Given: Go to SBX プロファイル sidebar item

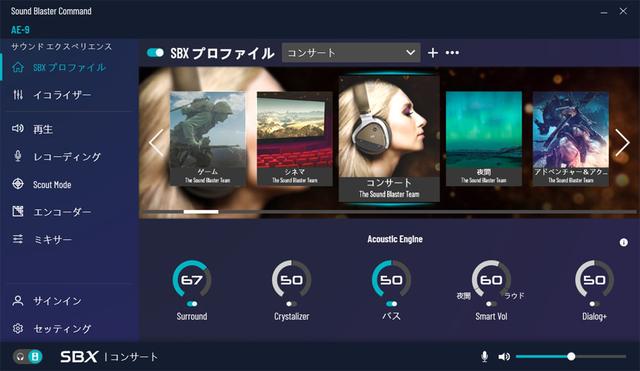Looking at the screenshot, I should [x=69, y=67].
